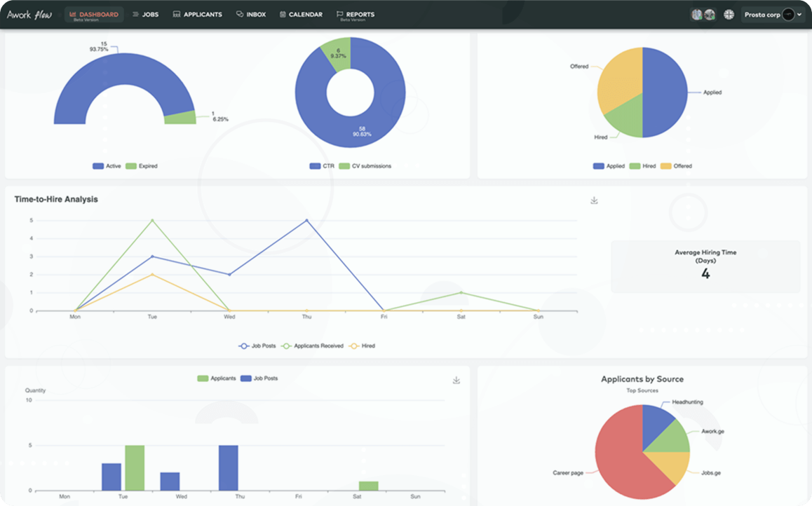Viewport: 812px width, 506px height.
Task: Click the blue Job Posts legend swatch in bar chart
Action: click(x=246, y=378)
